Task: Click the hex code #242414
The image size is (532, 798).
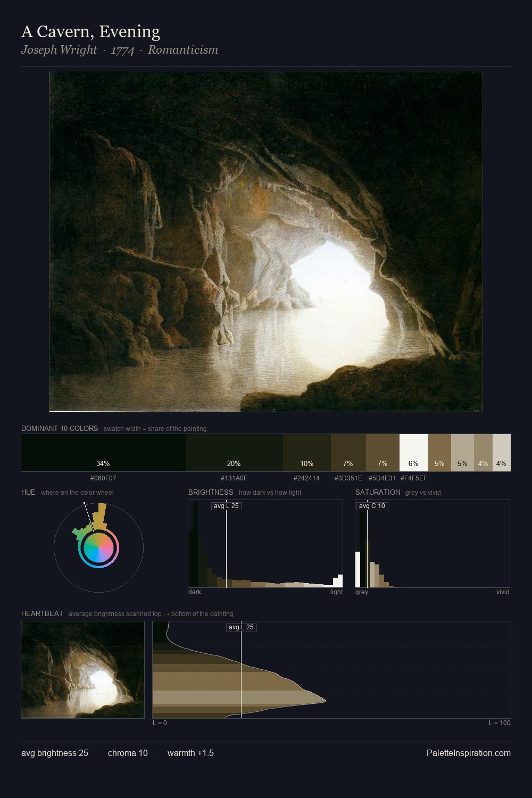Action: [x=307, y=478]
